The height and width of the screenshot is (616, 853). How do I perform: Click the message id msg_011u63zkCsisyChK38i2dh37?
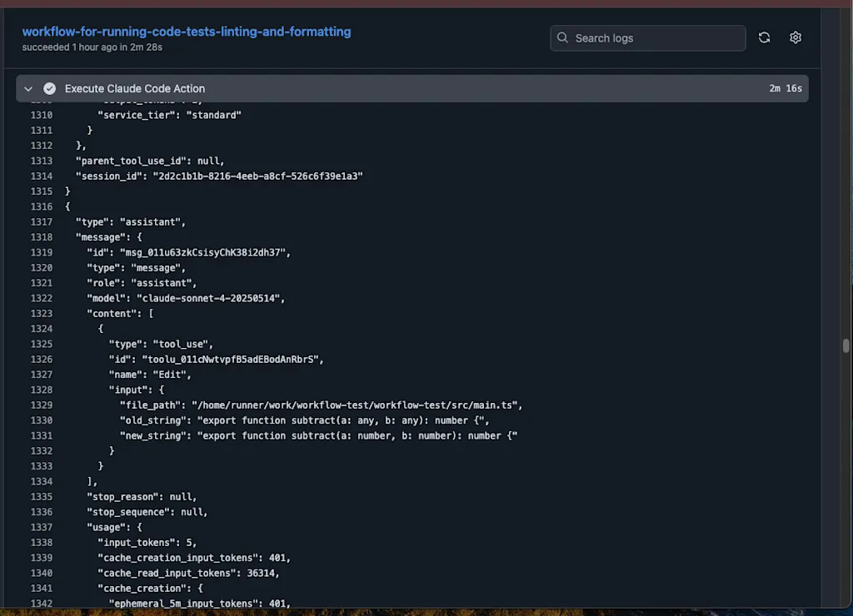[205, 252]
